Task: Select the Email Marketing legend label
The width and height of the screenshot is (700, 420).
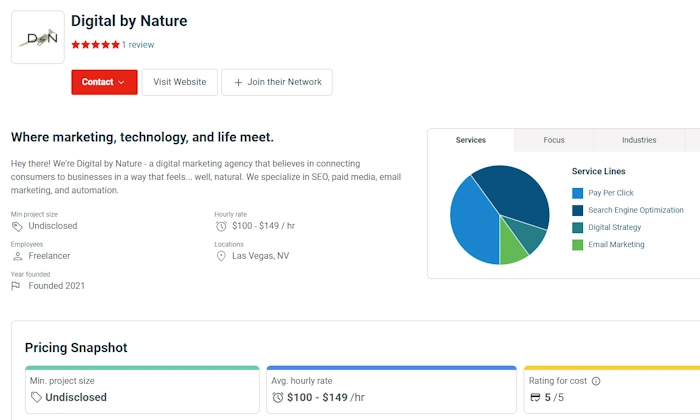Action: point(616,245)
